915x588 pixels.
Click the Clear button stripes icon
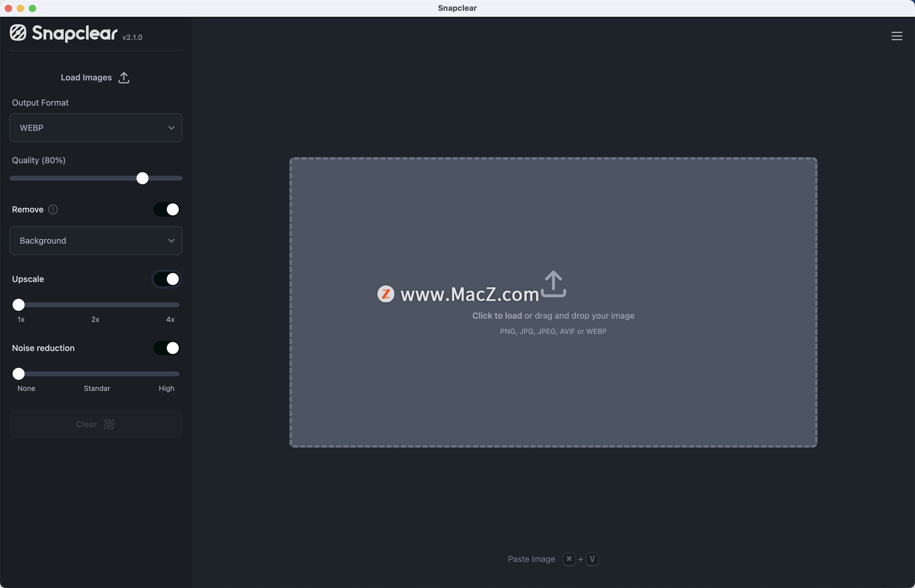[x=109, y=424]
